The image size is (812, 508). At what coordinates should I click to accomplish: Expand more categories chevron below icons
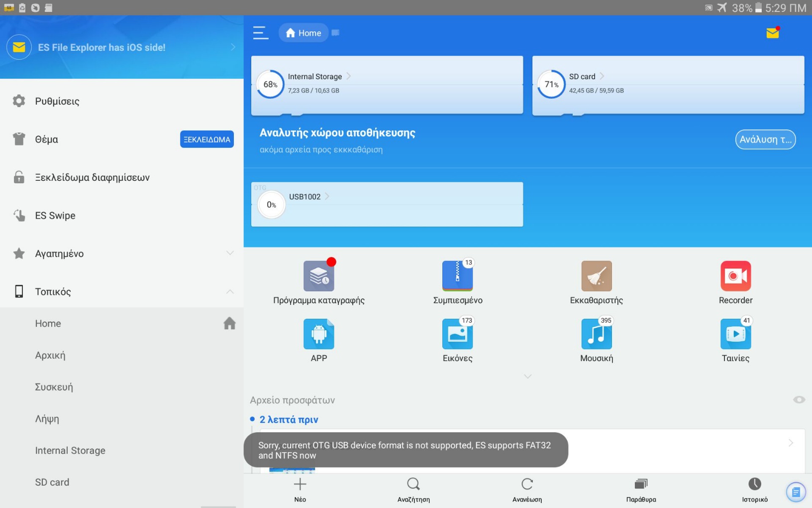[x=527, y=377]
